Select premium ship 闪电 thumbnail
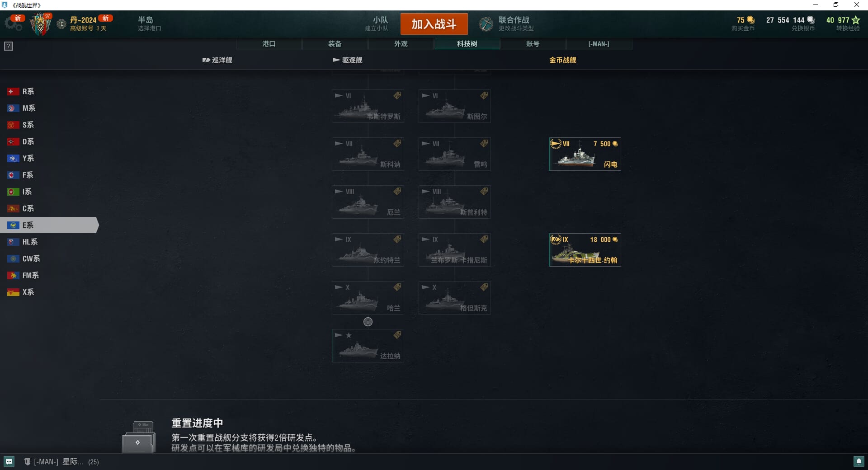 pos(585,154)
